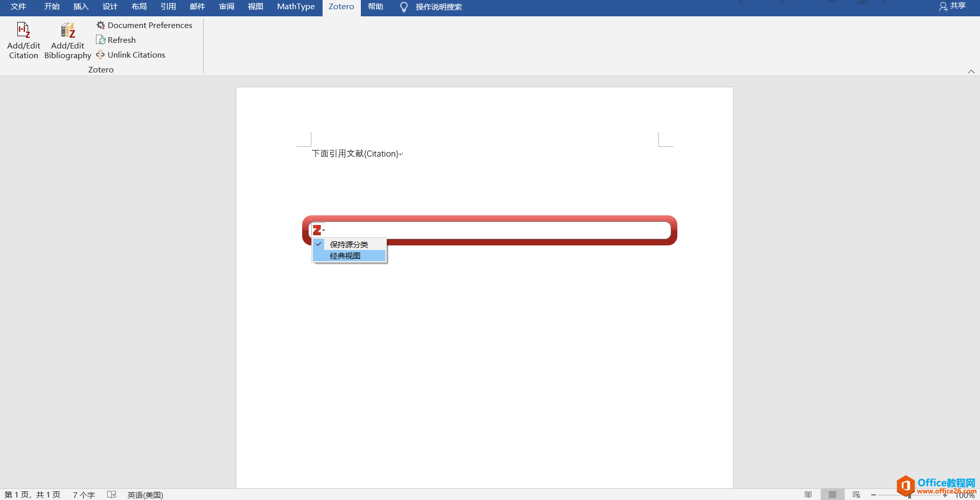Switch to Read Mode view
The height and width of the screenshot is (500, 980).
point(808,494)
